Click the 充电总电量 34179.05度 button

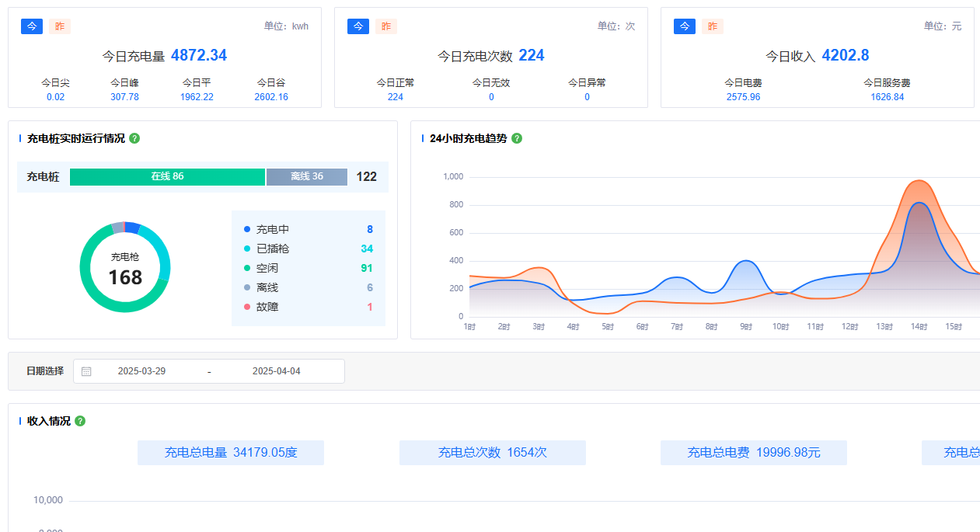230,452
